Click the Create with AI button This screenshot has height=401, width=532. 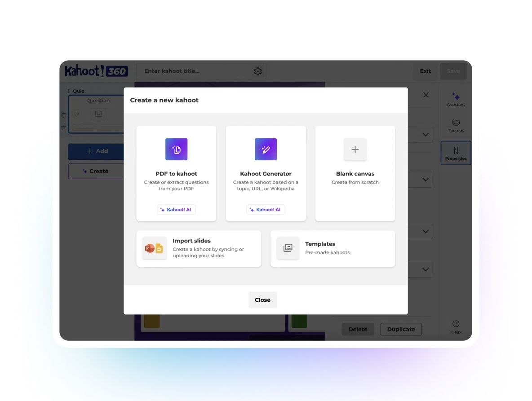96,171
